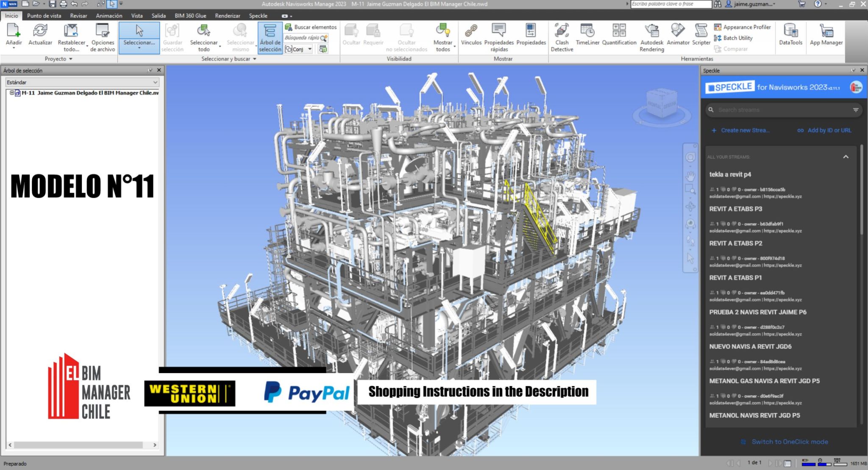Image resolution: width=868 pixels, height=470 pixels.
Task: Toggle Propiedades rápidas display
Action: click(499, 36)
